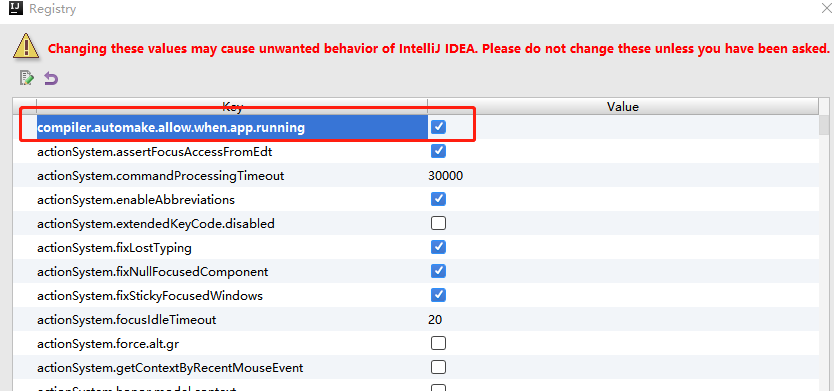Click the 30000 value cell
The width and height of the screenshot is (834, 391).
(x=445, y=176)
